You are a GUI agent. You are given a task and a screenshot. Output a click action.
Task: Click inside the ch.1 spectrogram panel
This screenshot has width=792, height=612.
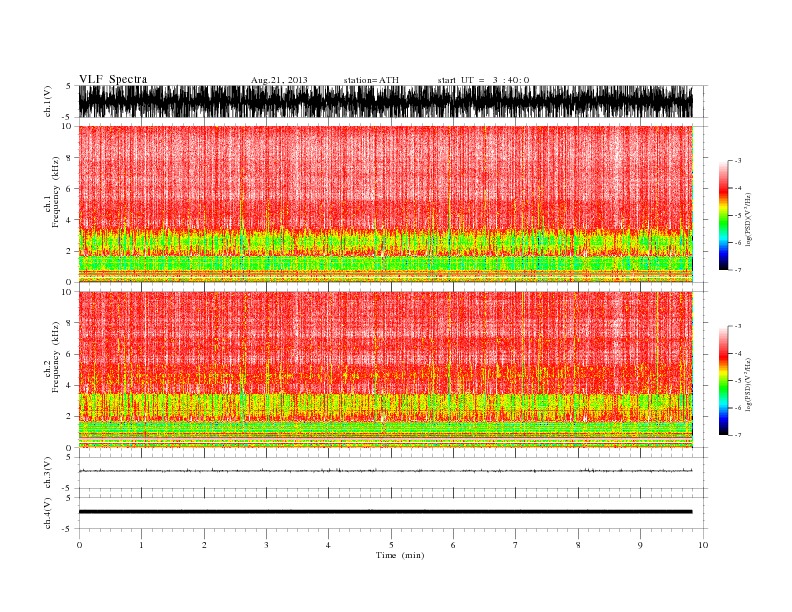pyautogui.click(x=386, y=204)
